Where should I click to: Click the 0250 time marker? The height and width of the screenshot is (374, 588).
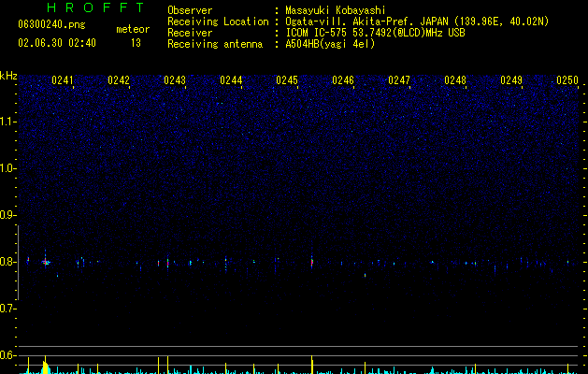pyautogui.click(x=567, y=80)
